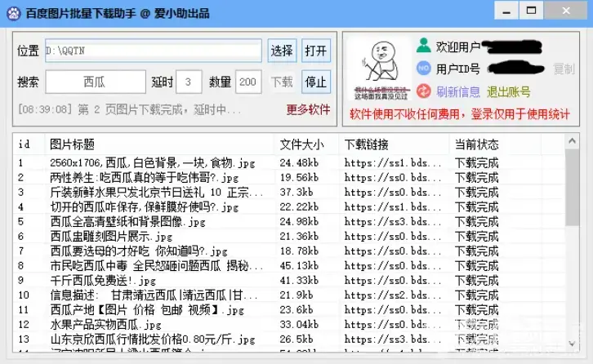Select row 西瓜盅雕刻图片展示.jpg

click(x=289, y=237)
